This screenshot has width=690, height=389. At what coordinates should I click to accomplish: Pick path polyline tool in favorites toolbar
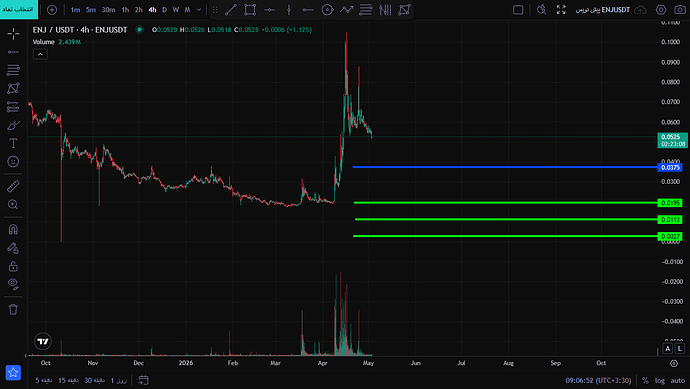(347, 10)
